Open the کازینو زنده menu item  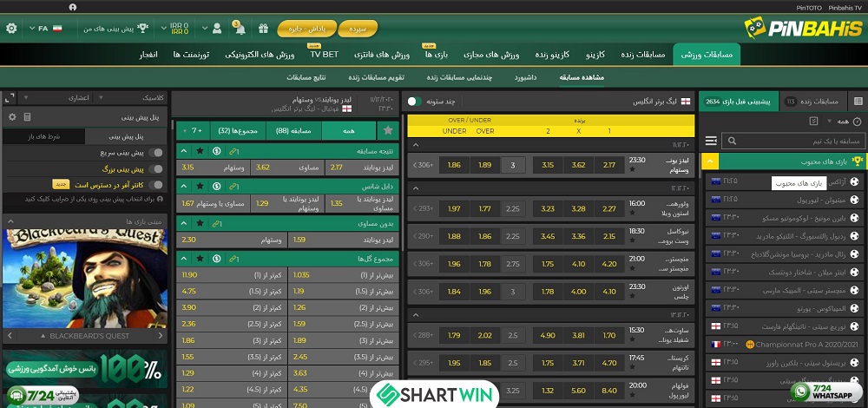[x=552, y=55]
